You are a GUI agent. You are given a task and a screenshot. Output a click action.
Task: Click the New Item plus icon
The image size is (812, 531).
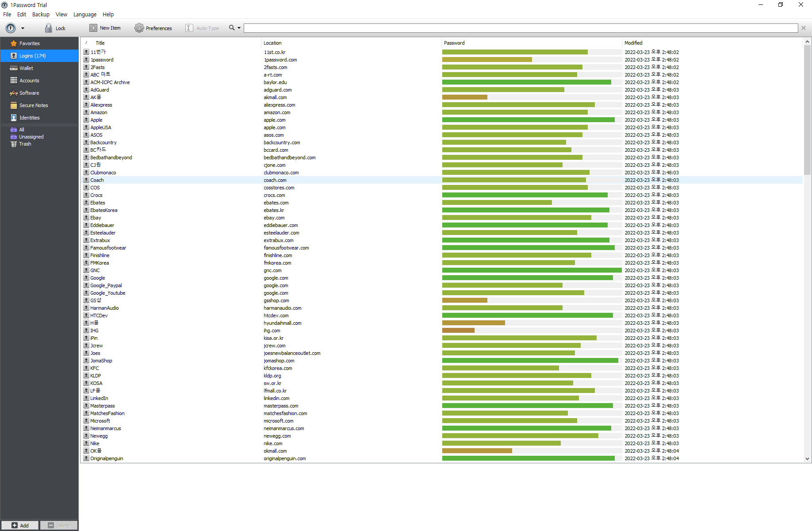[x=93, y=28]
